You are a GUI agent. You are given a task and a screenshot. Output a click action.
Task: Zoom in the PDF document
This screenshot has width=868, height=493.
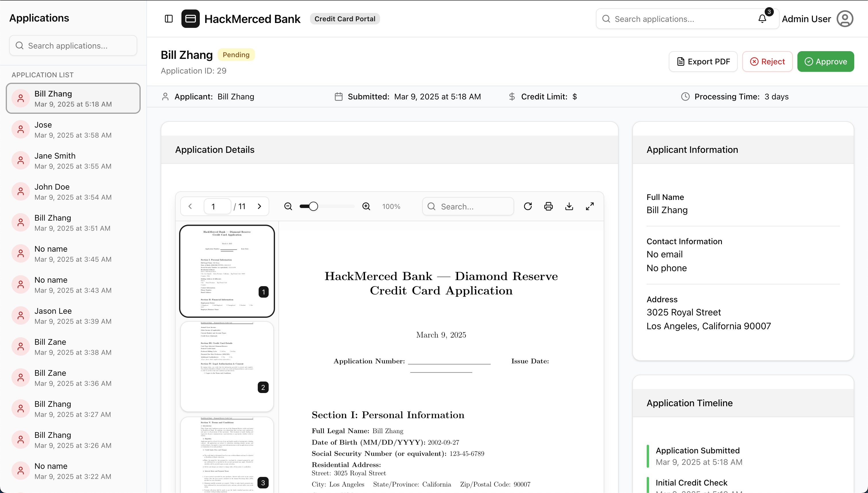366,207
